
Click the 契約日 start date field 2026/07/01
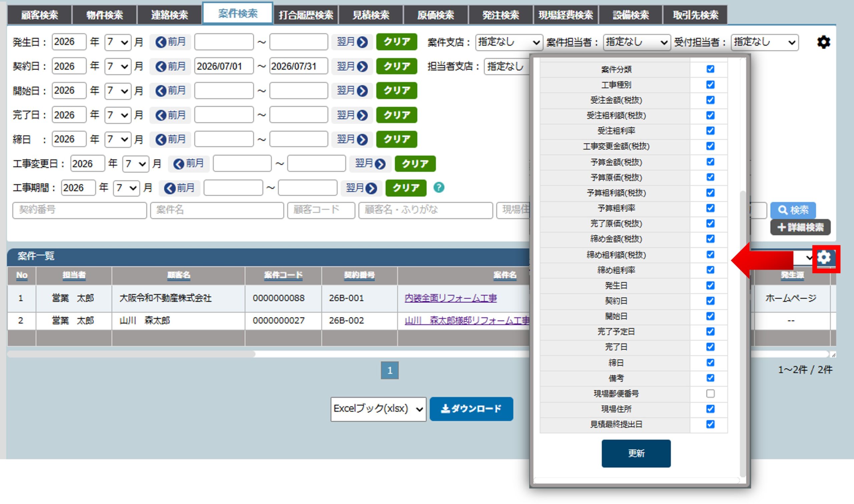tap(224, 66)
